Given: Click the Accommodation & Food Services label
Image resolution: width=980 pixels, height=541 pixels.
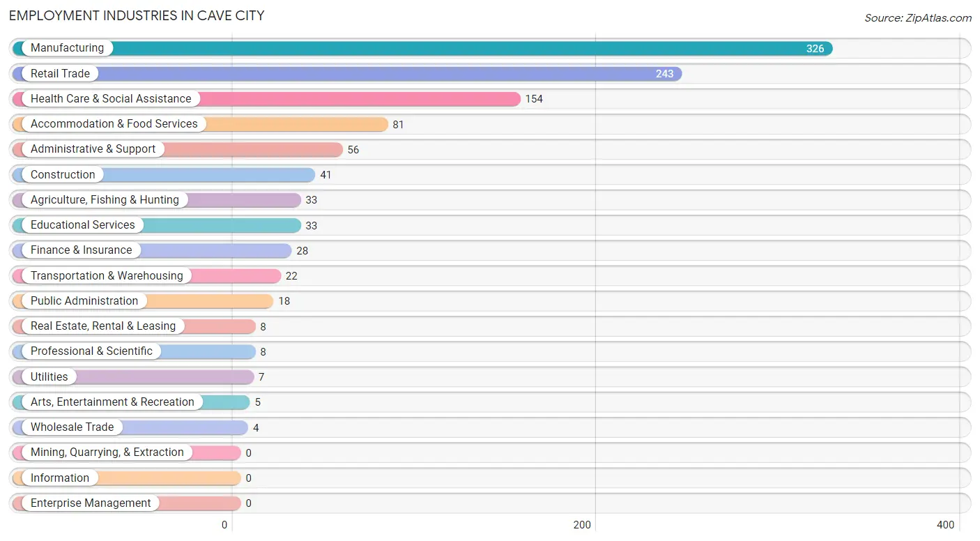Looking at the screenshot, I should pos(114,123).
